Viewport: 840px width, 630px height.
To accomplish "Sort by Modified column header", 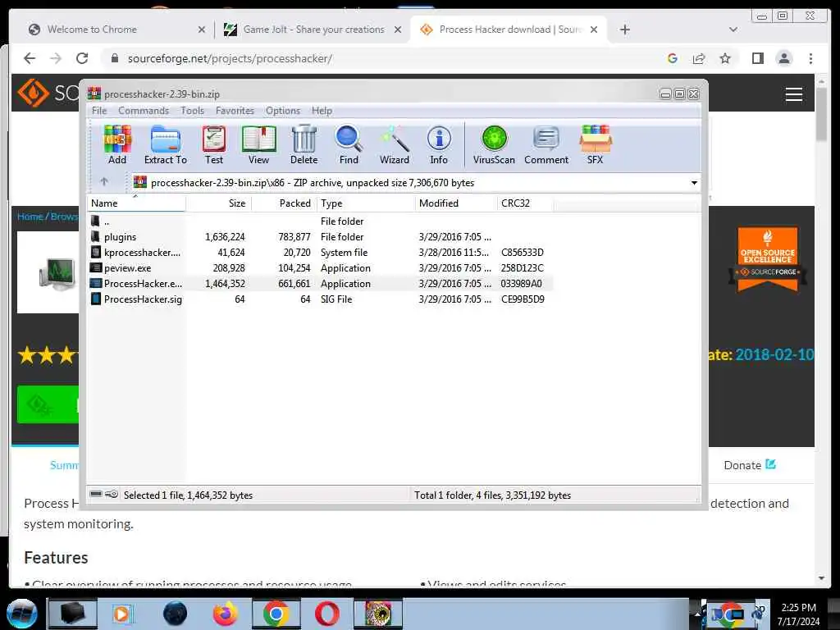I will 456,203.
